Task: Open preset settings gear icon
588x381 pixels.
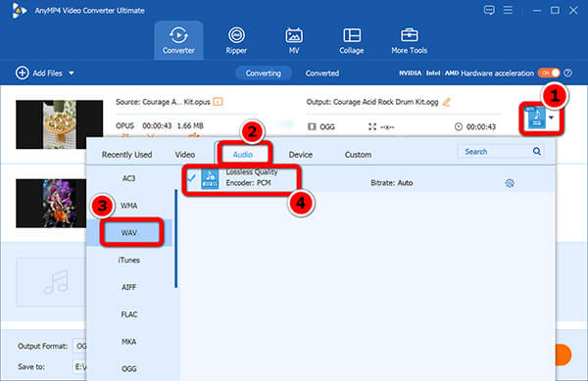Action: (x=510, y=183)
